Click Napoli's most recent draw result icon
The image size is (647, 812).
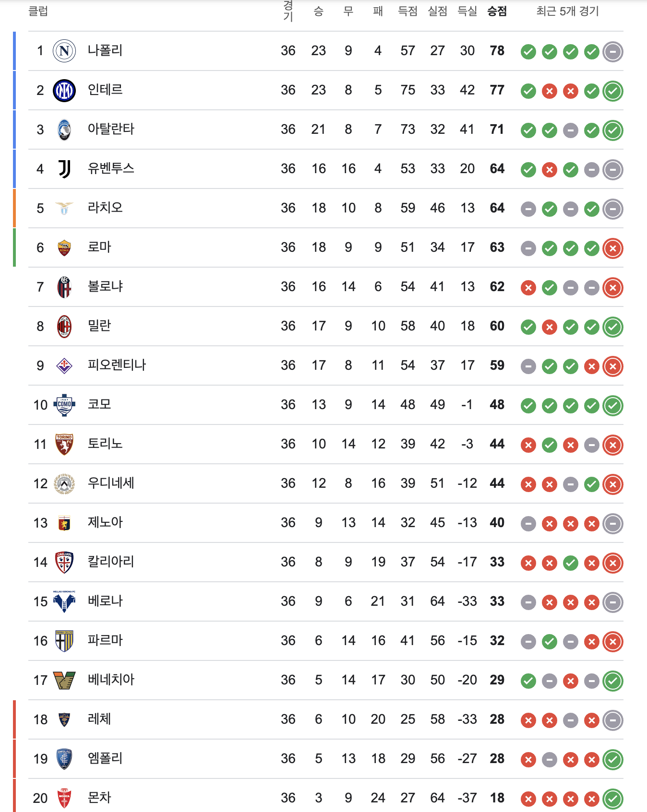[x=613, y=51]
